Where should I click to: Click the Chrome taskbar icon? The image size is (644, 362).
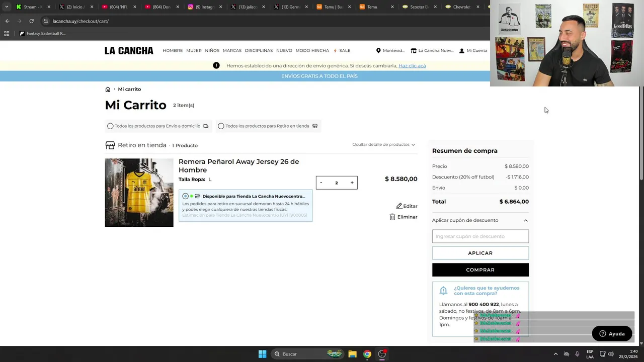(367, 354)
